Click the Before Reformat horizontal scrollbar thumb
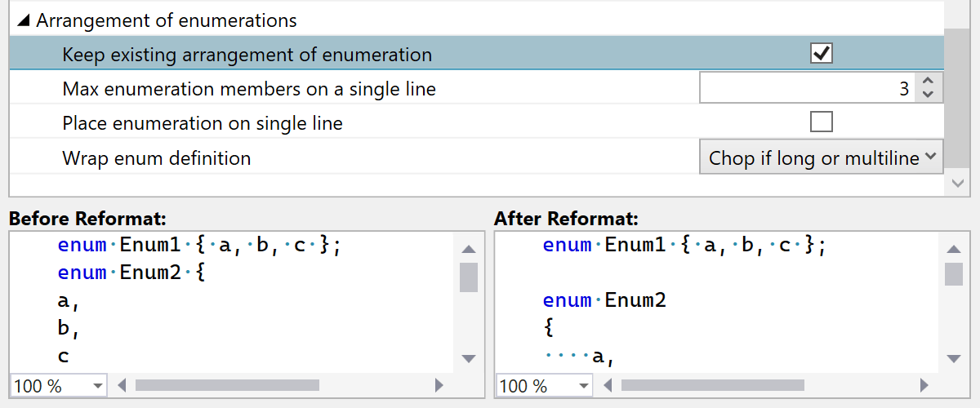This screenshot has height=408, width=980. pos(227,385)
